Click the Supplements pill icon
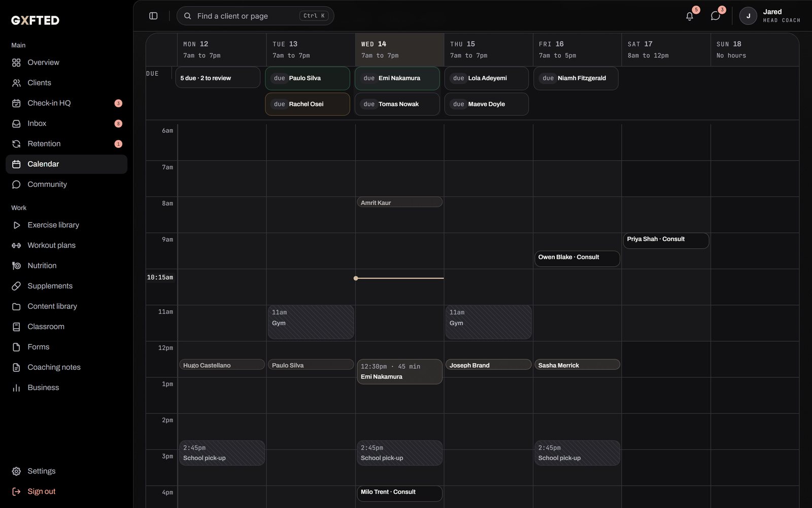Screen dimensions: 812x508 click(x=16, y=286)
